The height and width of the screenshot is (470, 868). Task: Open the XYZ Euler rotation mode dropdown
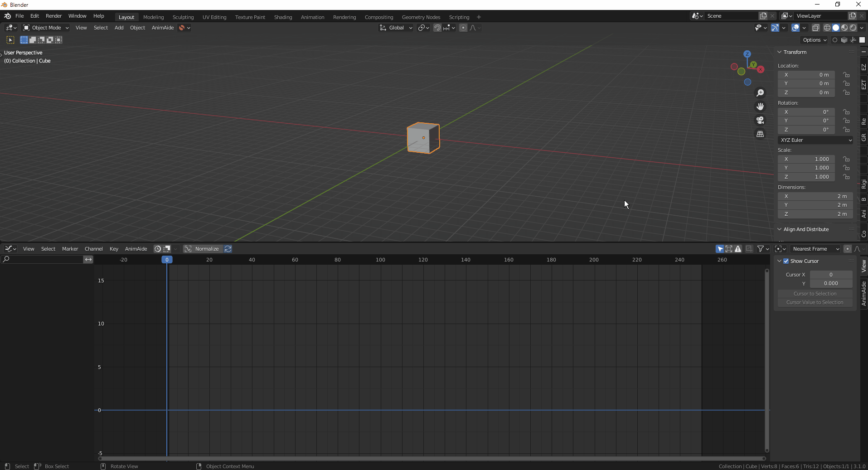point(815,140)
